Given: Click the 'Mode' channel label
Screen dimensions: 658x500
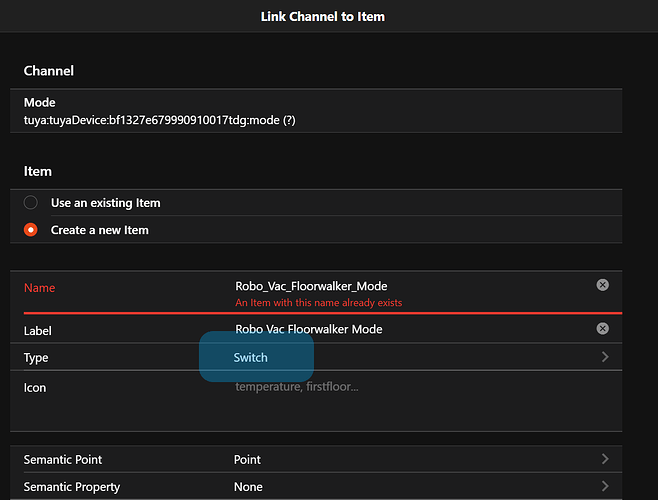Looking at the screenshot, I should coord(40,102).
